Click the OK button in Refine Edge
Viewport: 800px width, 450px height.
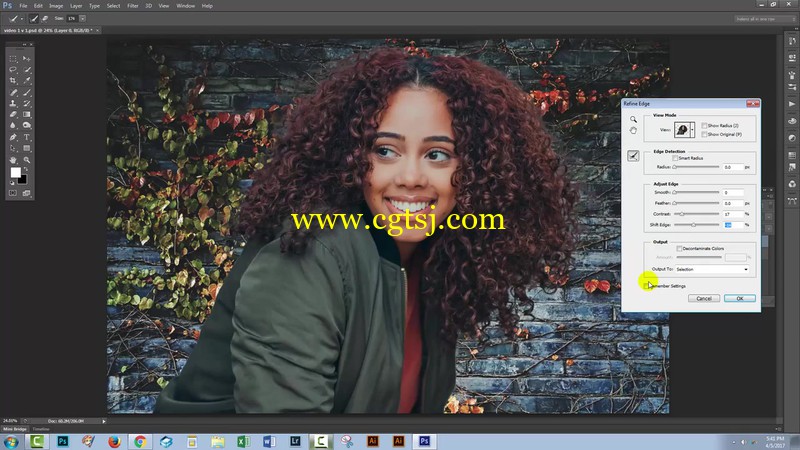click(739, 298)
